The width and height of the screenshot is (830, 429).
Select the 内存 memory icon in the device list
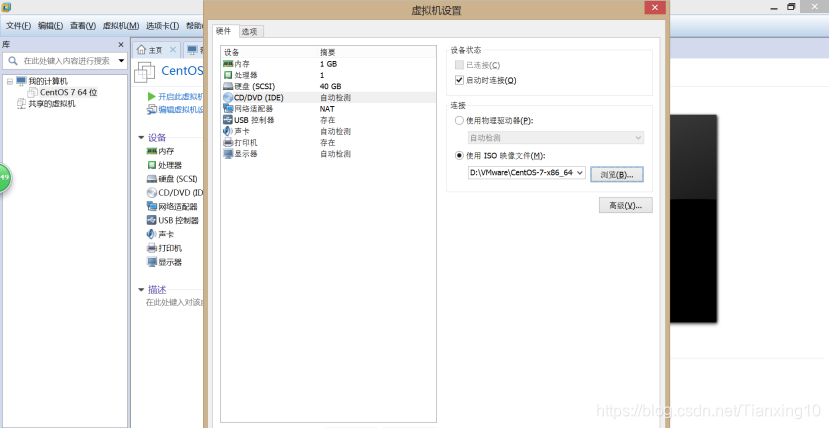[x=228, y=64]
